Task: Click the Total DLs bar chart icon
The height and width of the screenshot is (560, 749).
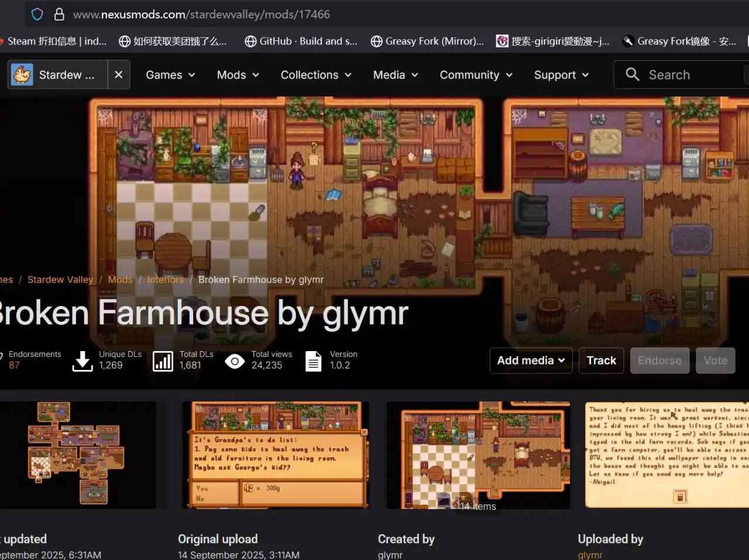Action: click(163, 361)
